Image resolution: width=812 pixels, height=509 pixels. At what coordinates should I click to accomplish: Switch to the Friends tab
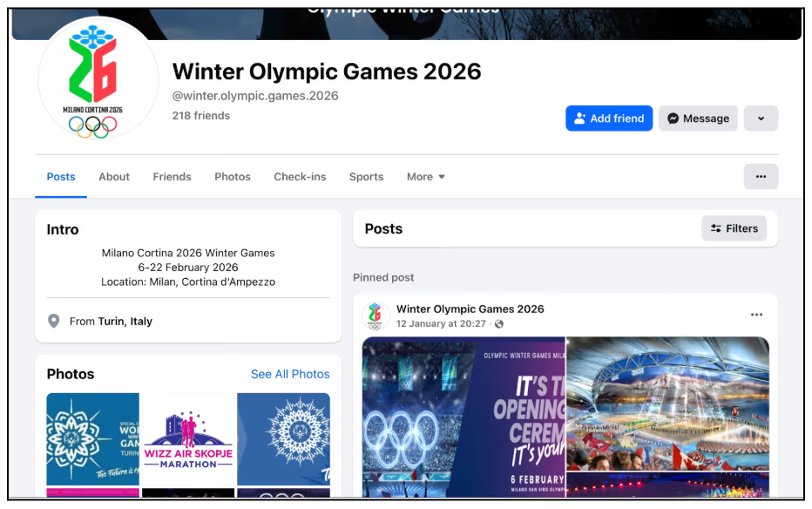(172, 177)
